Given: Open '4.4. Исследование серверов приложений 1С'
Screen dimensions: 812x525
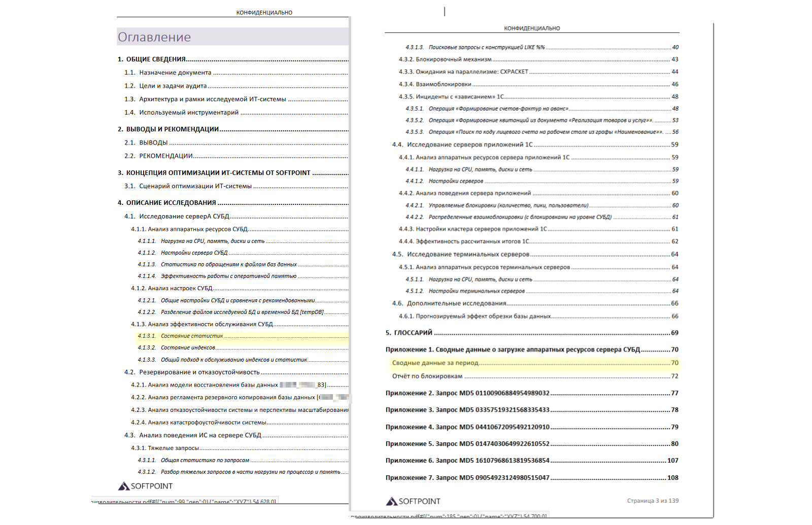Looking at the screenshot, I should click(535, 145).
